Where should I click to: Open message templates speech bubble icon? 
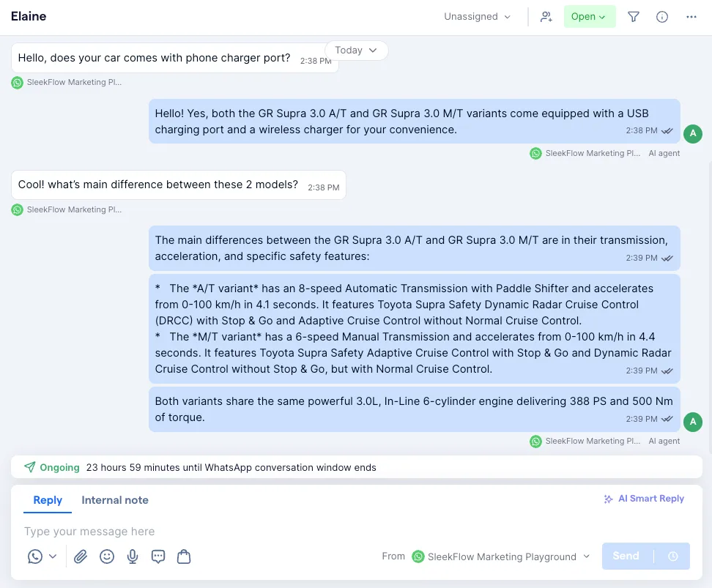(x=158, y=557)
